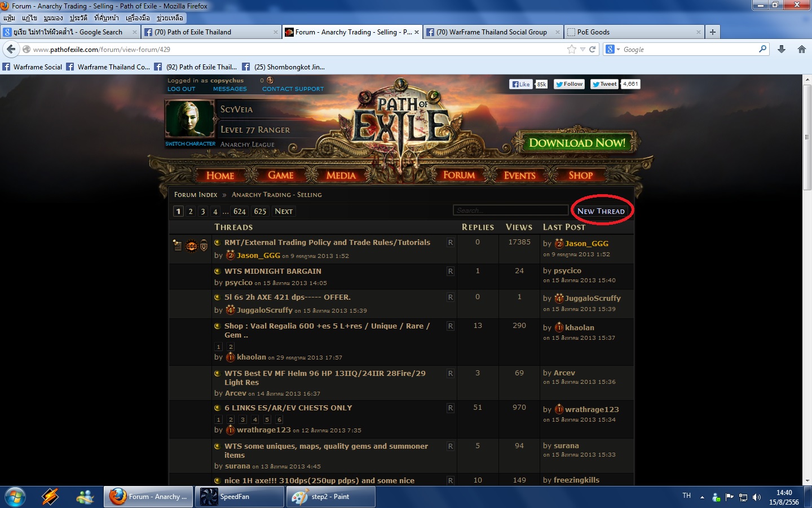This screenshot has height=508, width=812.
Task: Open the Events navigation menu item
Action: tap(520, 175)
